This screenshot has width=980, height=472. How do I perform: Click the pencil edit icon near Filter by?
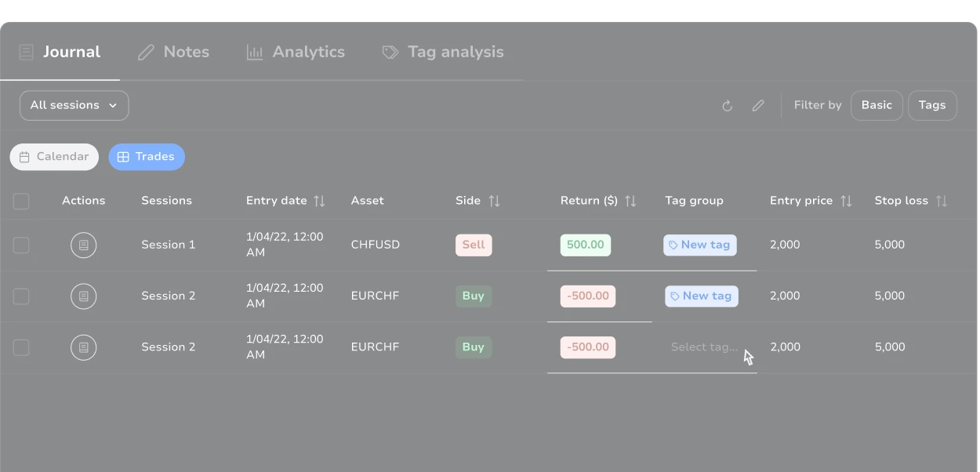(x=758, y=106)
